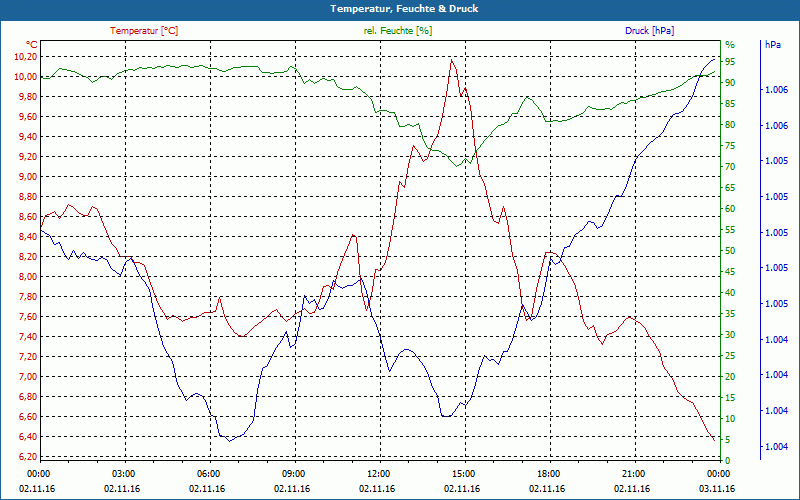800x500 pixels.
Task: Select the 7,40 temperature axis tick
Action: (28, 337)
